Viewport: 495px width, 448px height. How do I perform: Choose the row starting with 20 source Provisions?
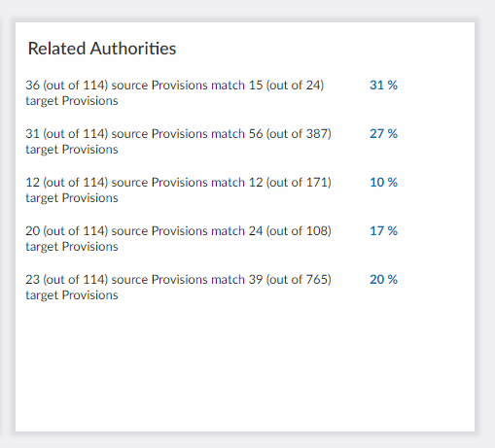tap(211, 239)
